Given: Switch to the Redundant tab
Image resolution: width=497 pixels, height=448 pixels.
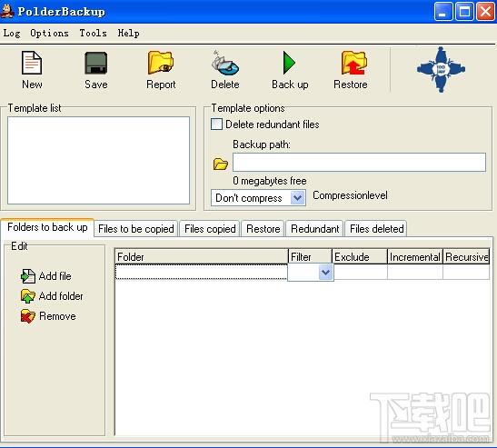Looking at the screenshot, I should coord(314,229).
